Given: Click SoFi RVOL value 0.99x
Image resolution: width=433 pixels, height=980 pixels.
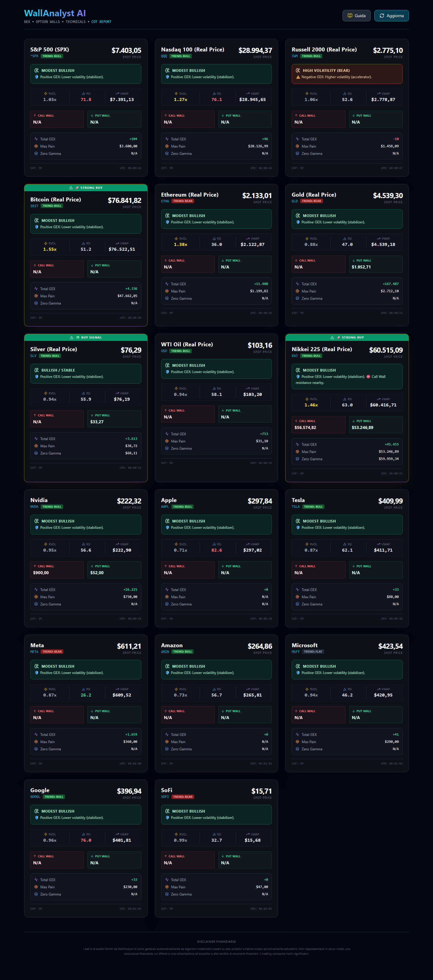Looking at the screenshot, I should [180, 841].
